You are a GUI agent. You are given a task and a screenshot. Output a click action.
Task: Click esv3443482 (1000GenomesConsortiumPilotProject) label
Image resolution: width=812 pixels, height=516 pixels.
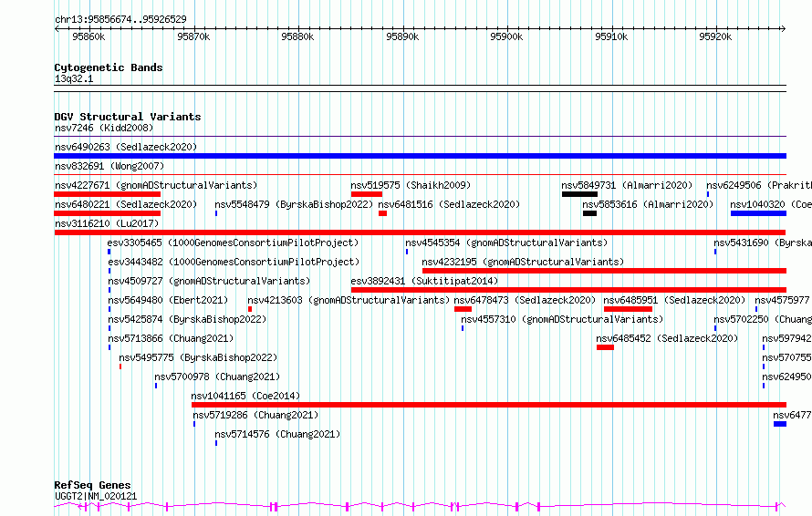click(234, 262)
